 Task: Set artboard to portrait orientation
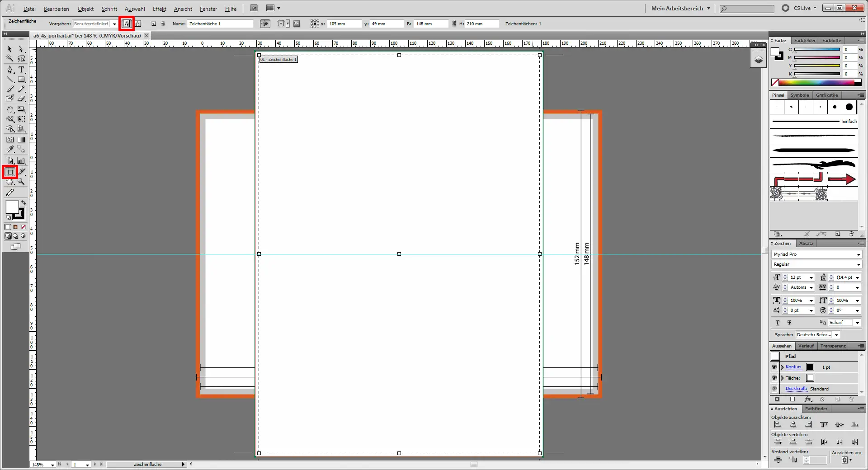coord(127,24)
